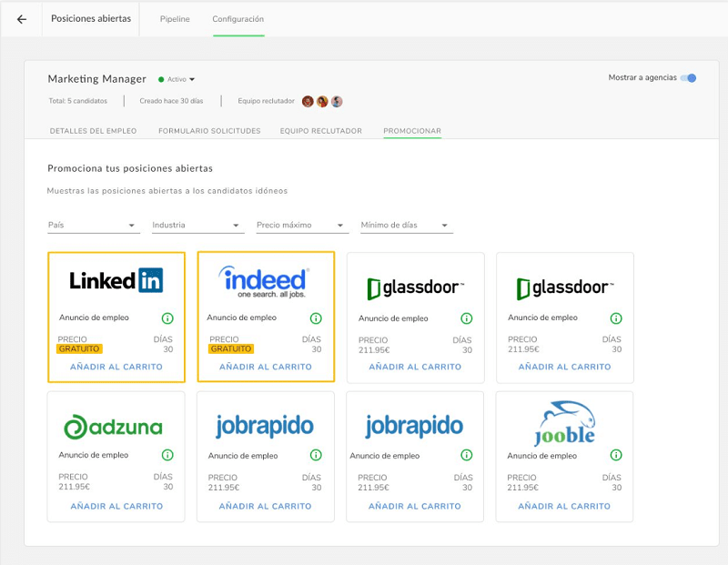Image resolution: width=728 pixels, height=565 pixels.
Task: Open the LinkedIn job posting info icon
Action: point(166,318)
